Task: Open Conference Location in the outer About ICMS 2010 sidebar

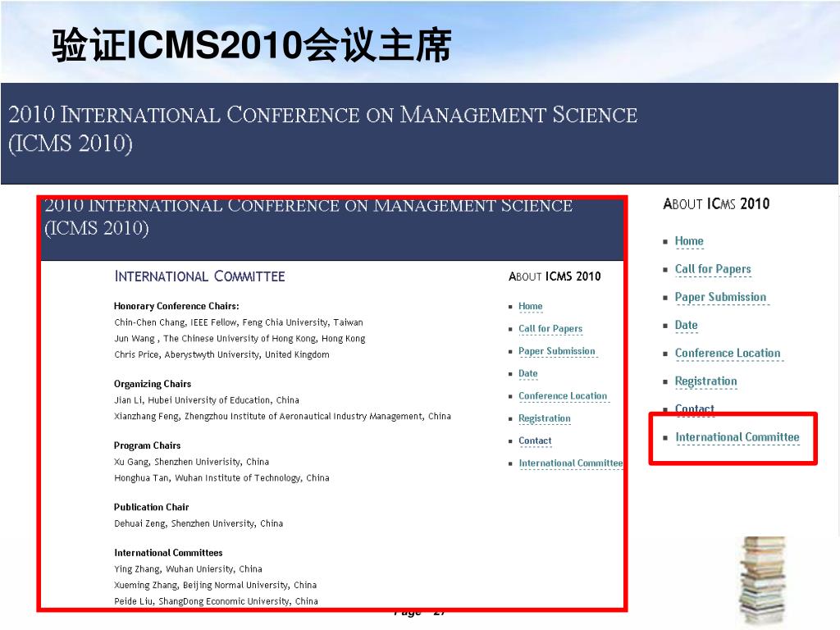Action: (728, 353)
